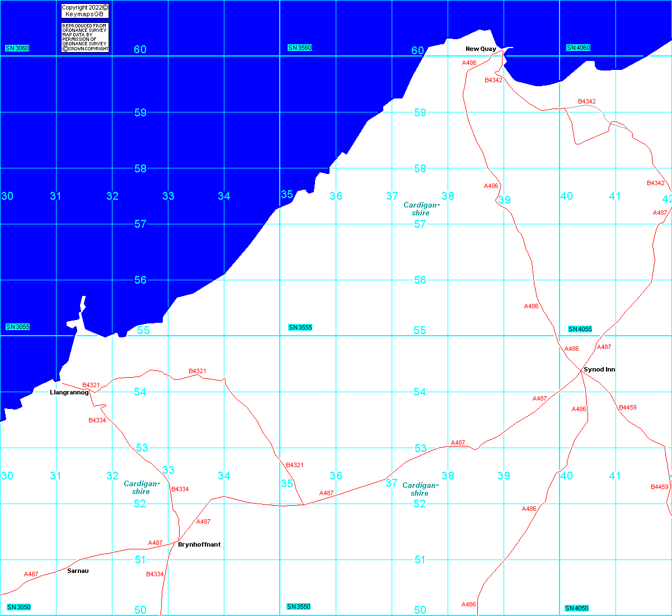Click the Copyright 2022 KeymapsGB box
The width and height of the screenshot is (672, 616).
pos(84,11)
